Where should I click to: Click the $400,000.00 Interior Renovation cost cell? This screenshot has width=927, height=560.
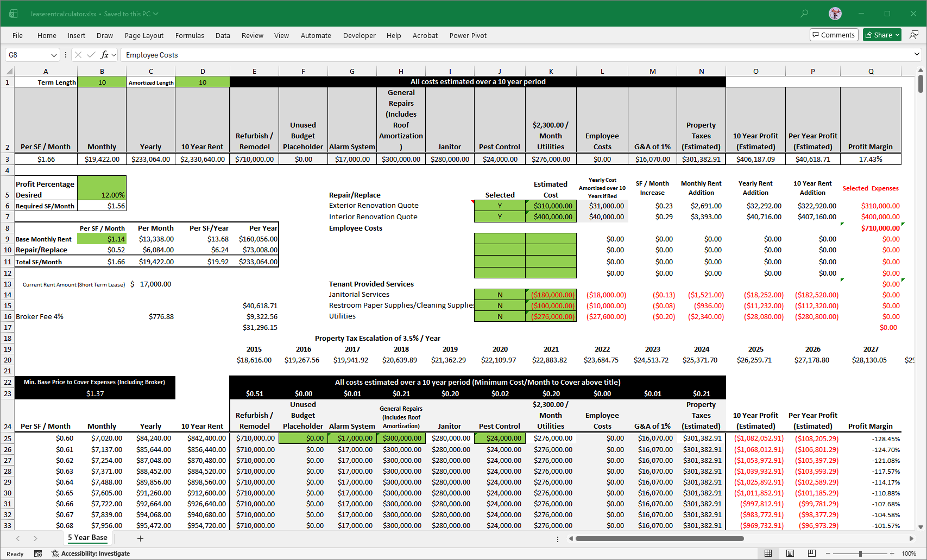(551, 217)
